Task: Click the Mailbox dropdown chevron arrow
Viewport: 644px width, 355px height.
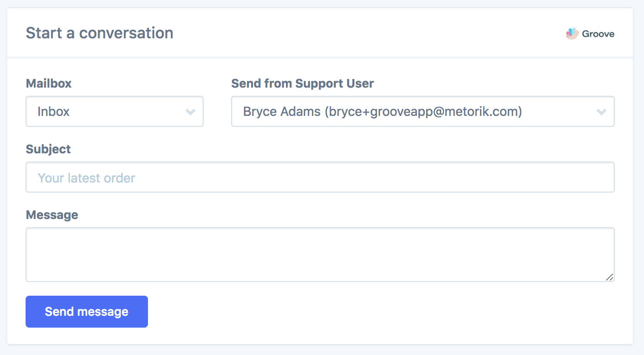Action: (190, 112)
